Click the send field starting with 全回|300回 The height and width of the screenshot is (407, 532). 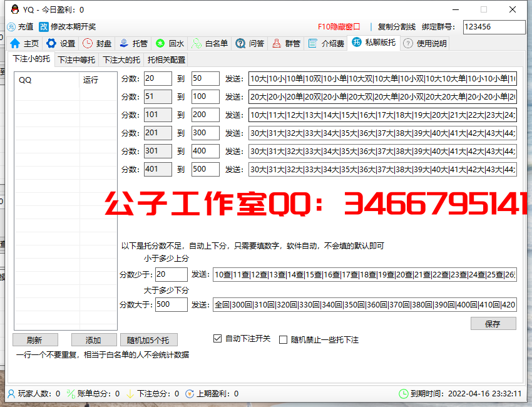(x=365, y=304)
